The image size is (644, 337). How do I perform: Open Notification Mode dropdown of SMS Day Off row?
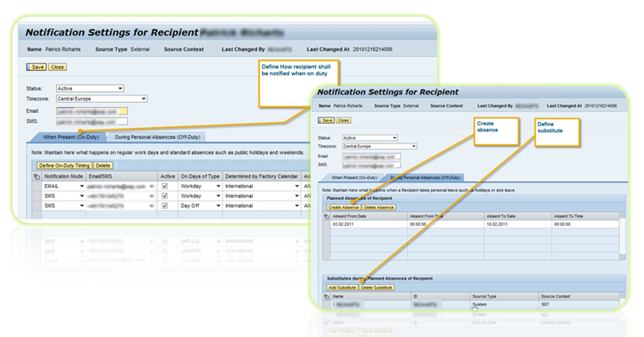pyautogui.click(x=82, y=206)
